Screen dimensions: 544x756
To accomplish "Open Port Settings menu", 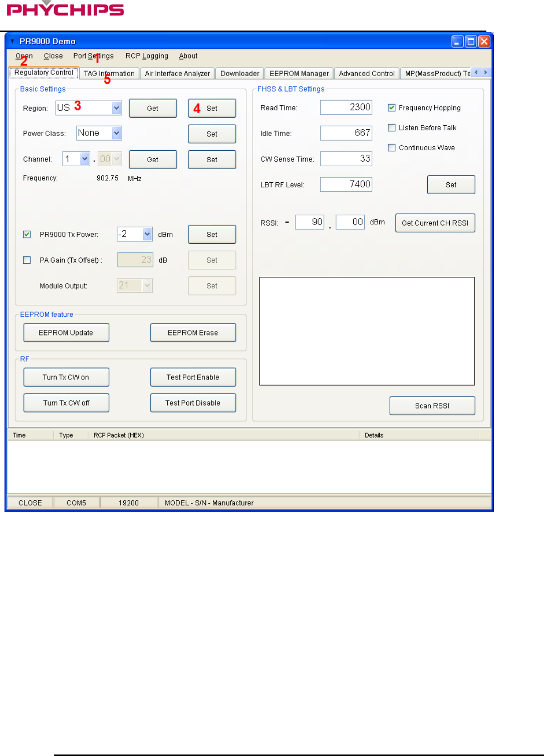I will [x=94, y=56].
